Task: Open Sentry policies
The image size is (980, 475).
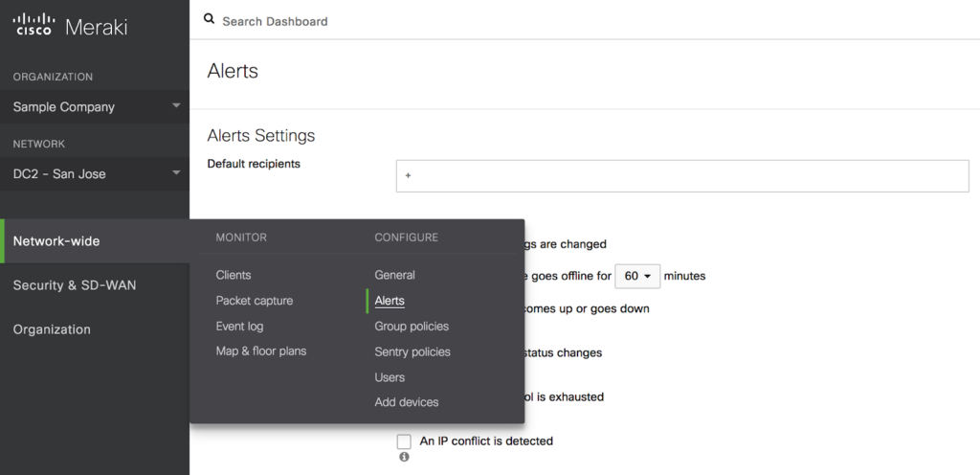Action: pos(412,351)
